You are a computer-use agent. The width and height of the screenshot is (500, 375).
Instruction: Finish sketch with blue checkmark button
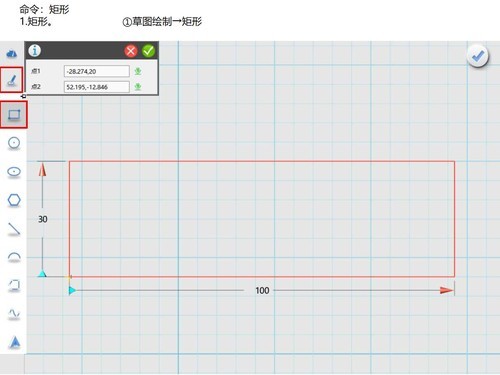[478, 56]
